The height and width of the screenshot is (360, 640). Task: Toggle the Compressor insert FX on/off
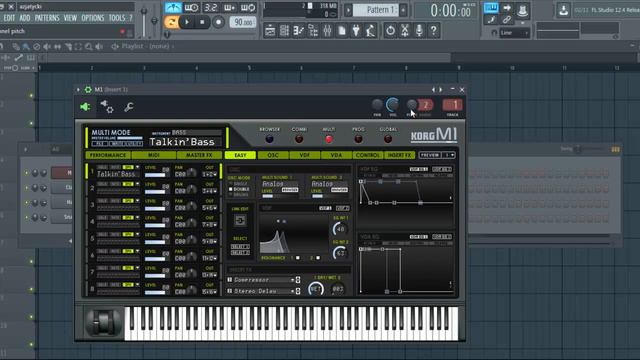point(230,280)
